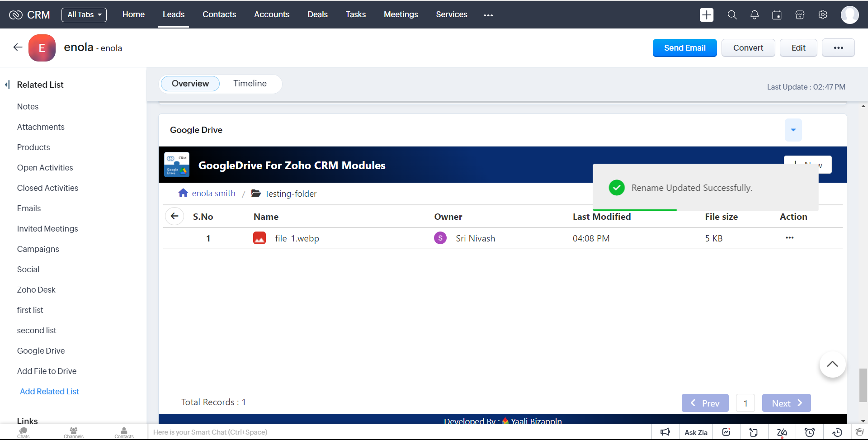The height and width of the screenshot is (440, 868).
Task: Open action menu for file-1.webp
Action: [789, 238]
